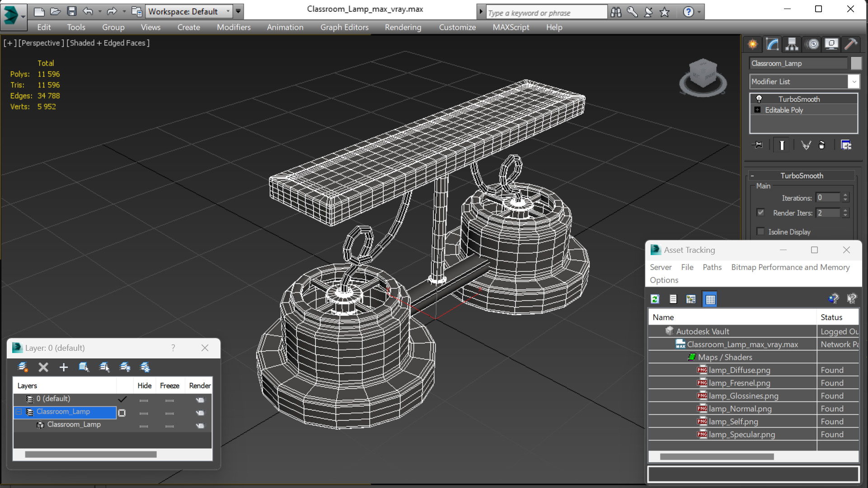Open the Paths menu in Asset Tracking
868x488 pixels.
point(712,267)
